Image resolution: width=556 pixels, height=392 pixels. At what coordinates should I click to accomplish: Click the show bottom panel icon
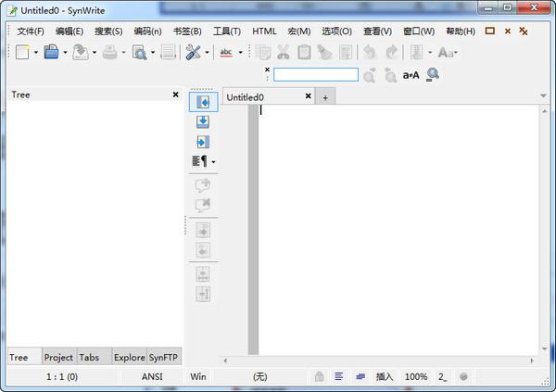203,121
